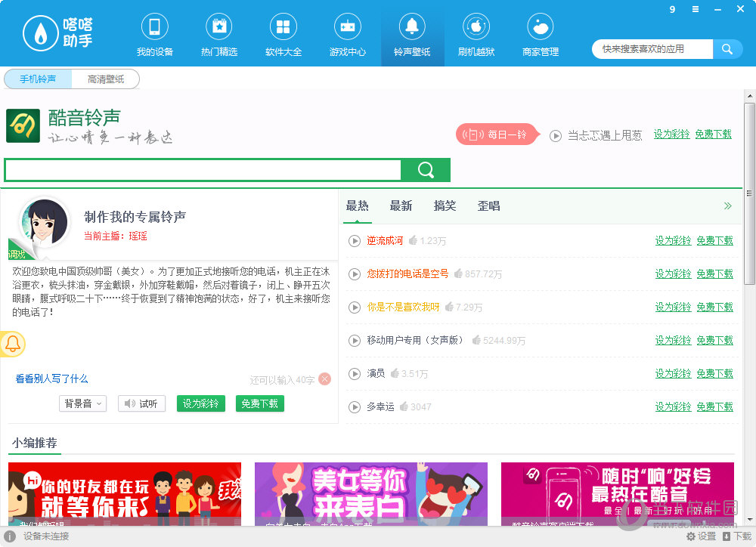Click green 免费下载 button under custom ringtone
756x547 pixels.
(x=260, y=403)
